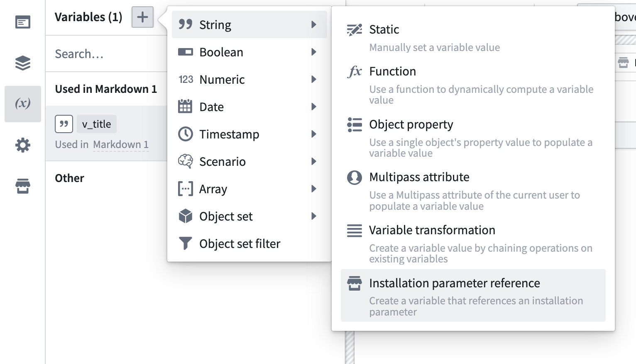Click the Used in Markdown 1 heading
The height and width of the screenshot is (364, 636).
point(106,89)
